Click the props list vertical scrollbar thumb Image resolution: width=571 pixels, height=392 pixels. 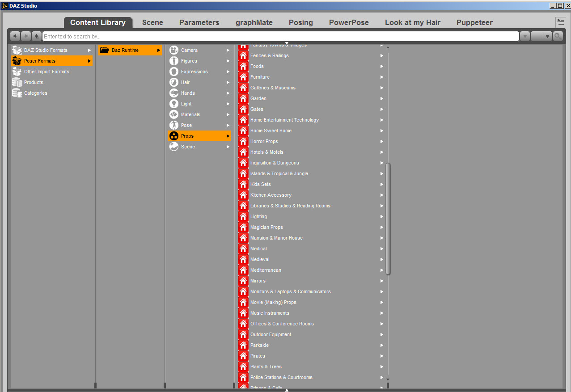pyautogui.click(x=388, y=219)
